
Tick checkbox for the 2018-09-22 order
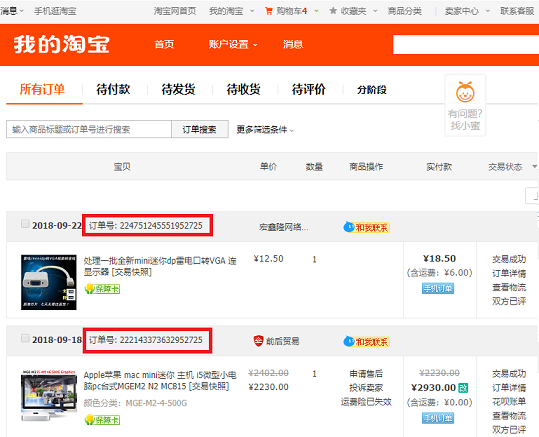[x=25, y=224]
